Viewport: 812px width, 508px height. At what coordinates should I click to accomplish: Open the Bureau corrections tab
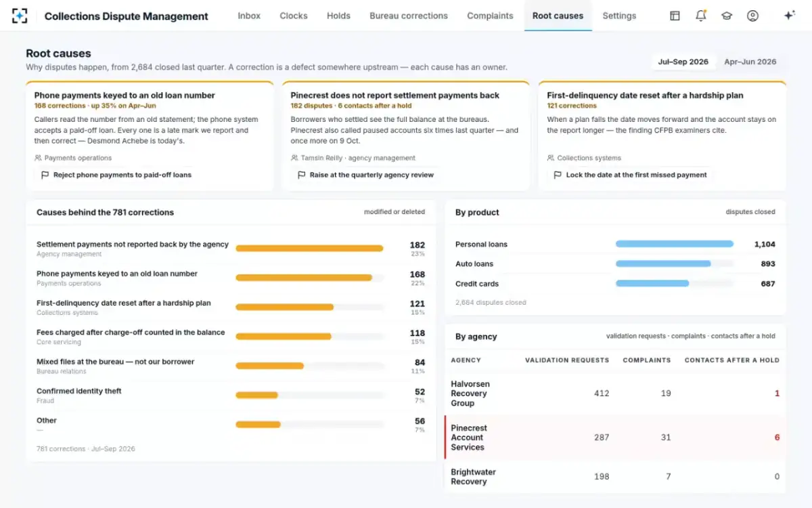click(x=409, y=16)
